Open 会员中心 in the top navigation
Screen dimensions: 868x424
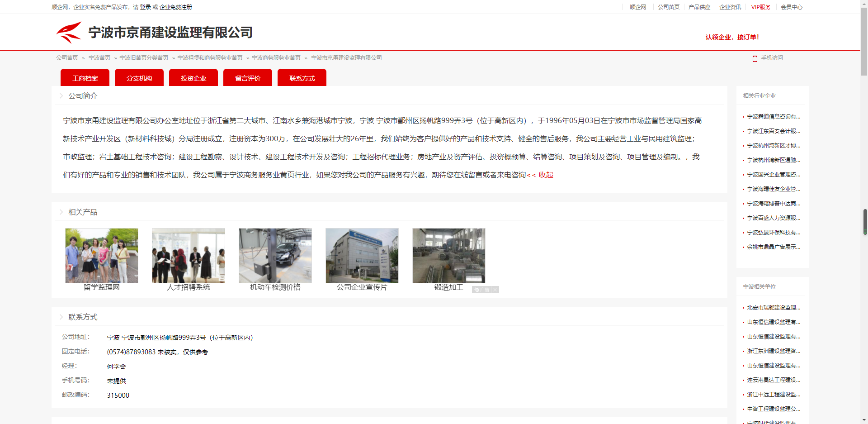(x=792, y=7)
